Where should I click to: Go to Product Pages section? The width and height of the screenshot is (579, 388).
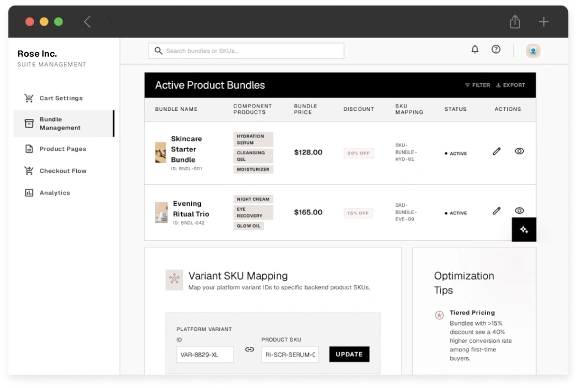[x=63, y=149]
